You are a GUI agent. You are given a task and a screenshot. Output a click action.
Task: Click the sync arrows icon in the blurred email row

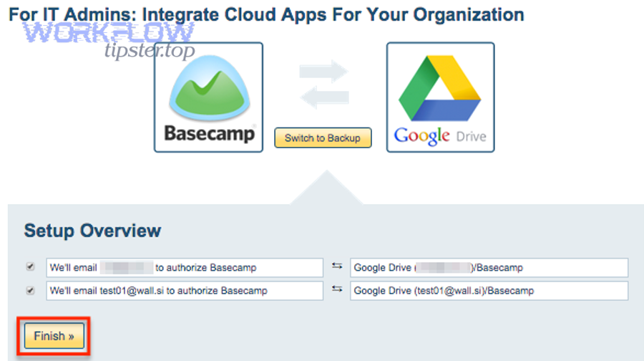337,266
